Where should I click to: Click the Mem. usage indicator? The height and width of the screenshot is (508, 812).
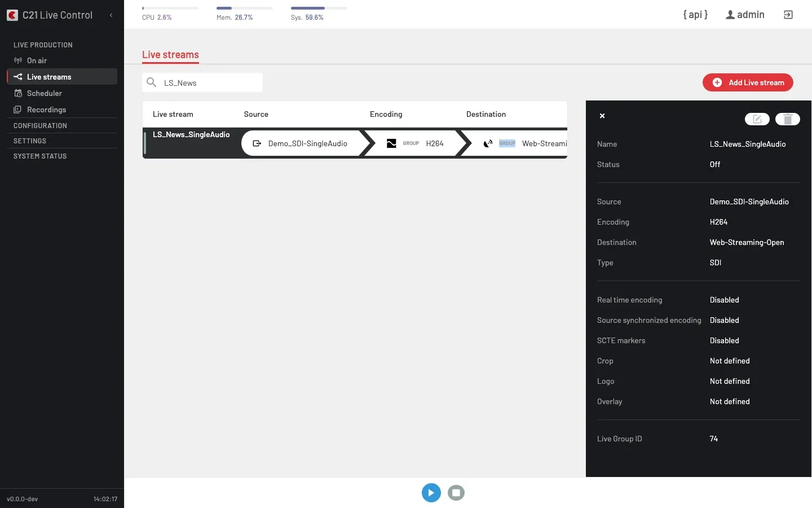[244, 14]
